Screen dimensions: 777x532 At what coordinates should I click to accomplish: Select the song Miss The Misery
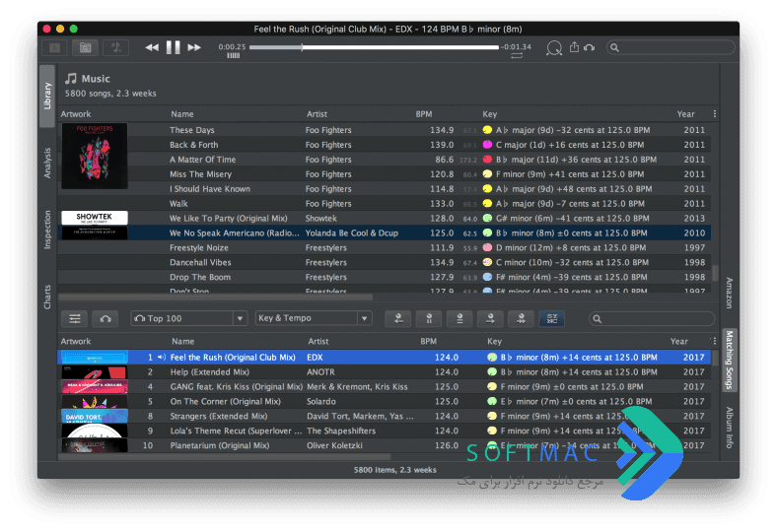[384, 174]
